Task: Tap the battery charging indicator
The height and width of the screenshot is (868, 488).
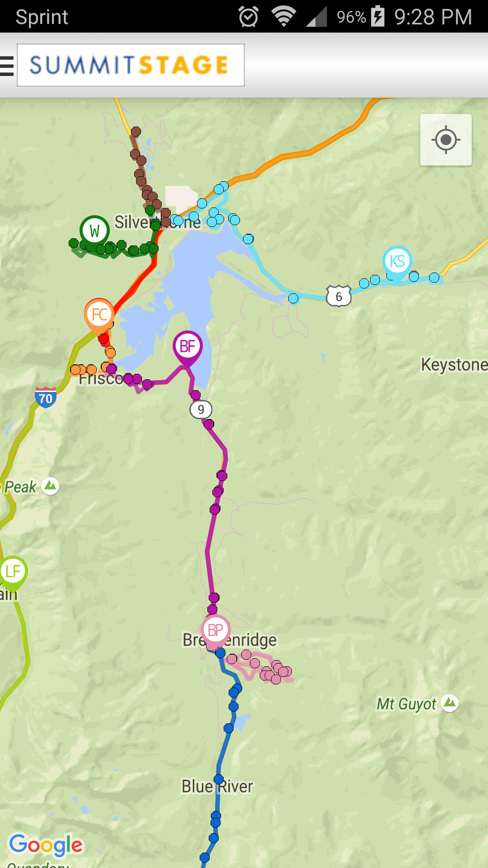Action: [x=378, y=17]
